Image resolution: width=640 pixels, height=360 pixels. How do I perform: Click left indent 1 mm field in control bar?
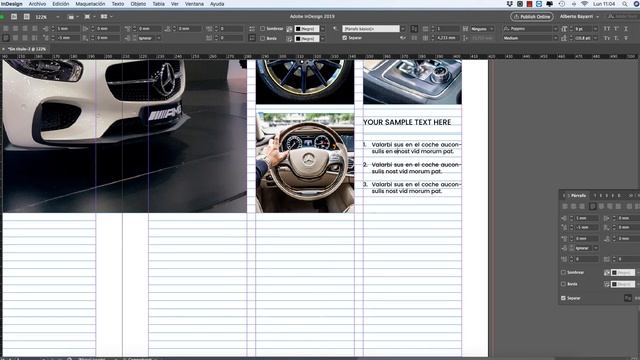[67, 29]
